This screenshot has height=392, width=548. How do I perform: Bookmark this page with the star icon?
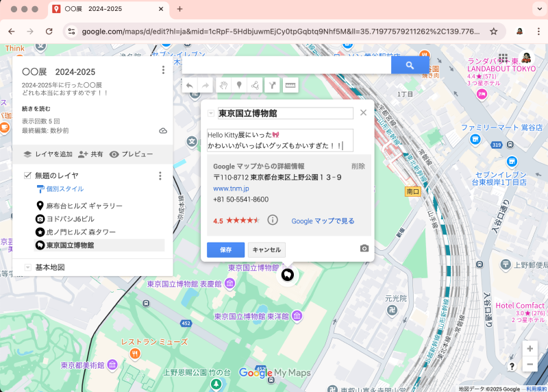coord(493,32)
